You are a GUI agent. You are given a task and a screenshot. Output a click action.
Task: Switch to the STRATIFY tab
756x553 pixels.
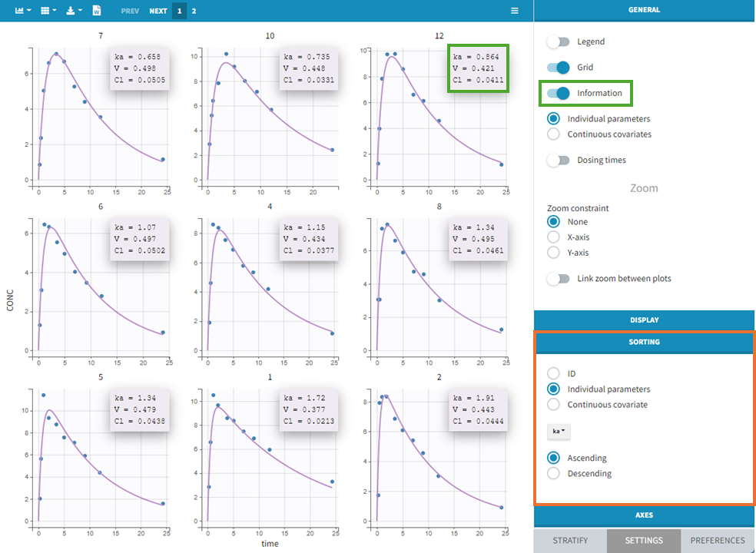point(570,541)
